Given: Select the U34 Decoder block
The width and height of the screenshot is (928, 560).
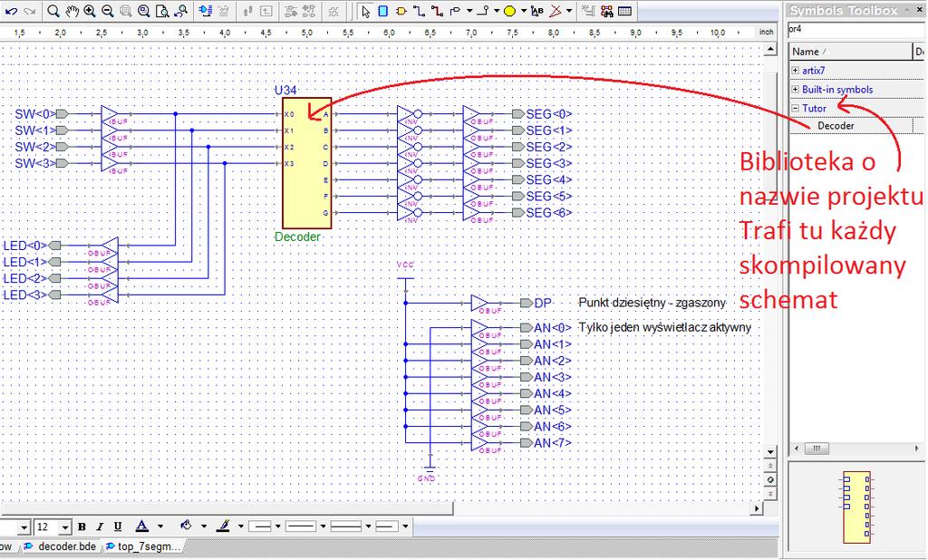Looking at the screenshot, I should (x=306, y=163).
